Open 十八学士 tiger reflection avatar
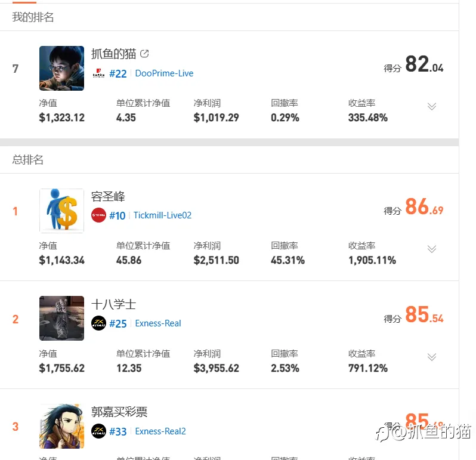The image size is (476, 460). [61, 318]
